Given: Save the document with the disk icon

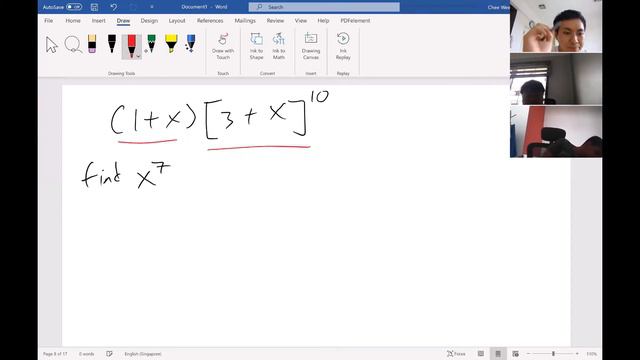Looking at the screenshot, I should [94, 7].
